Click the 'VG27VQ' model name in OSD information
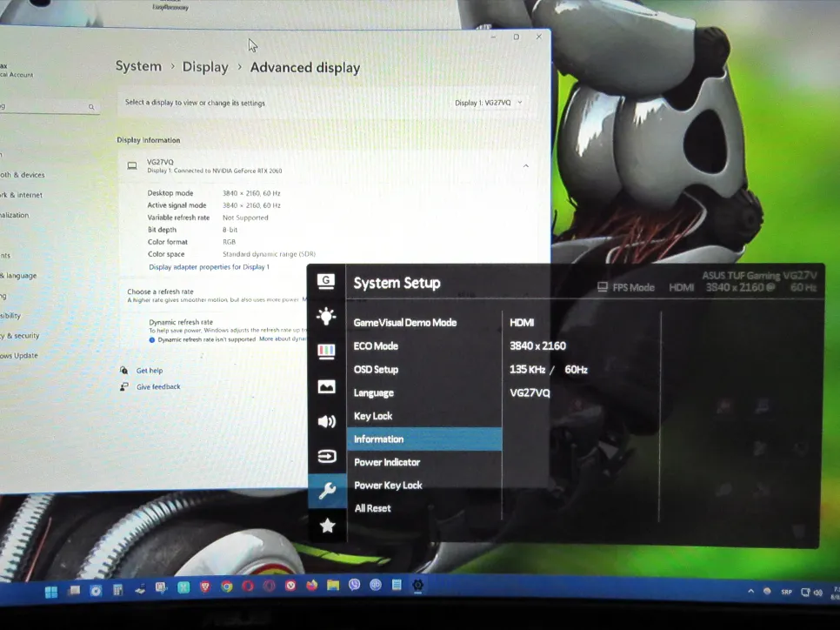Screen dimensions: 840x630 (530, 392)
